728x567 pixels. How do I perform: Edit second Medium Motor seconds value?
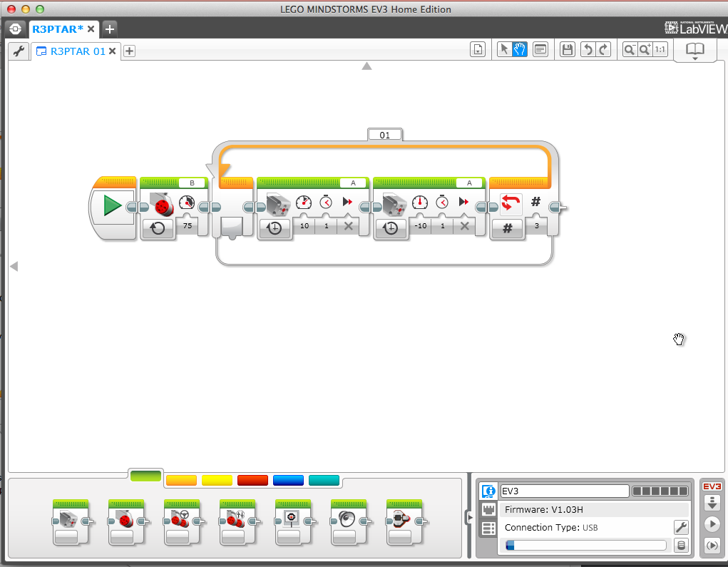(443, 225)
